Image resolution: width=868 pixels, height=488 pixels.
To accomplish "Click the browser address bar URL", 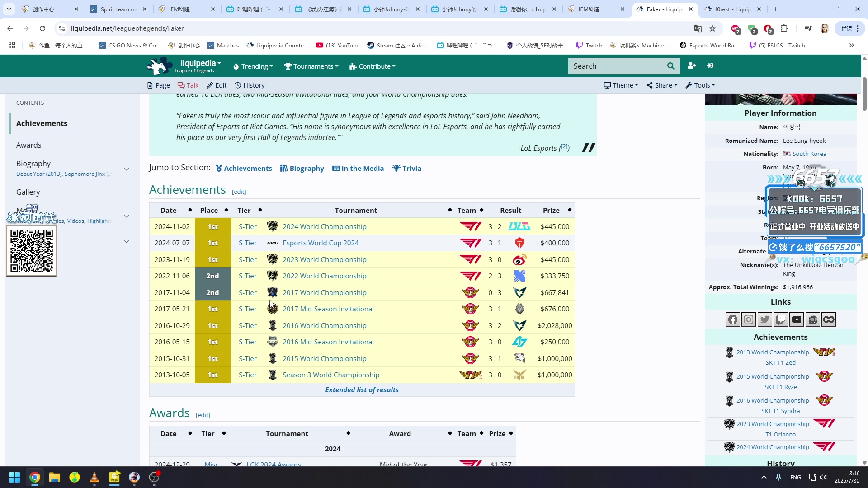I will coord(127,28).
